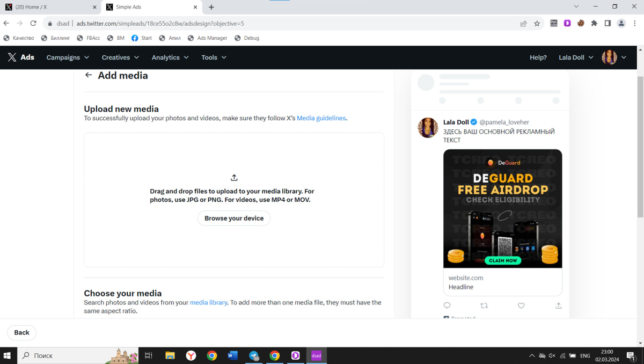
Task: Show hidden system tray icons
Action: click(532, 355)
